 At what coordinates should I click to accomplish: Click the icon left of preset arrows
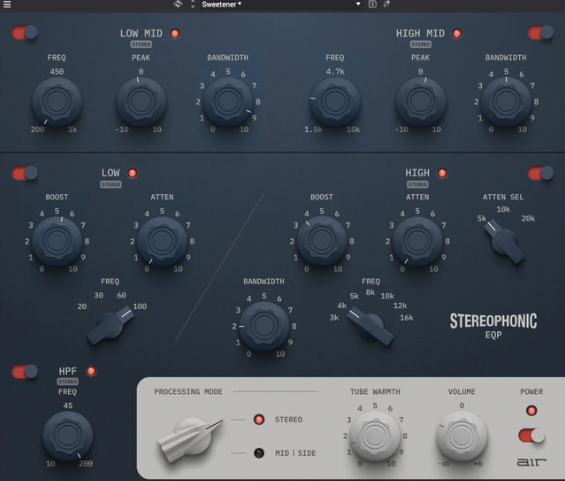click(x=178, y=4)
